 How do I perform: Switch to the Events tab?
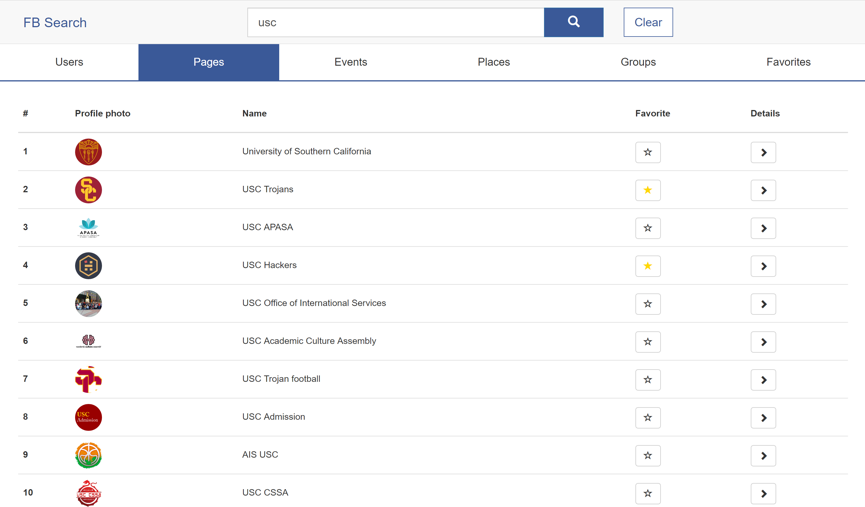point(350,62)
